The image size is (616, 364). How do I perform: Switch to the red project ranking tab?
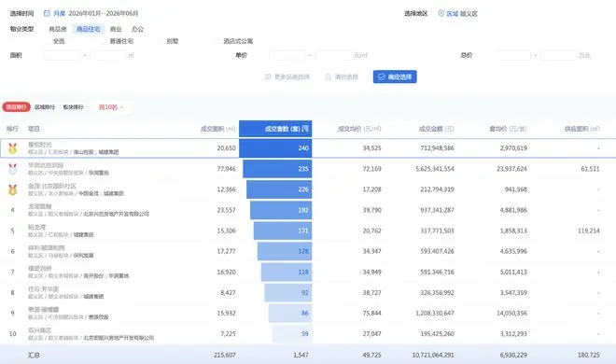coord(17,107)
